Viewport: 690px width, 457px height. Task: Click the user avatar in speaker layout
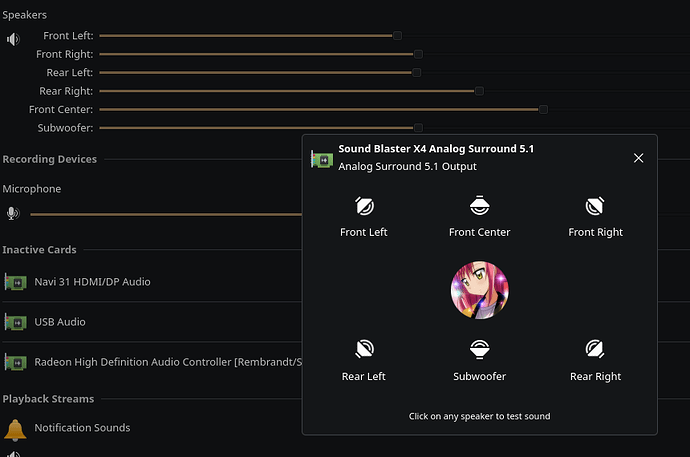480,291
